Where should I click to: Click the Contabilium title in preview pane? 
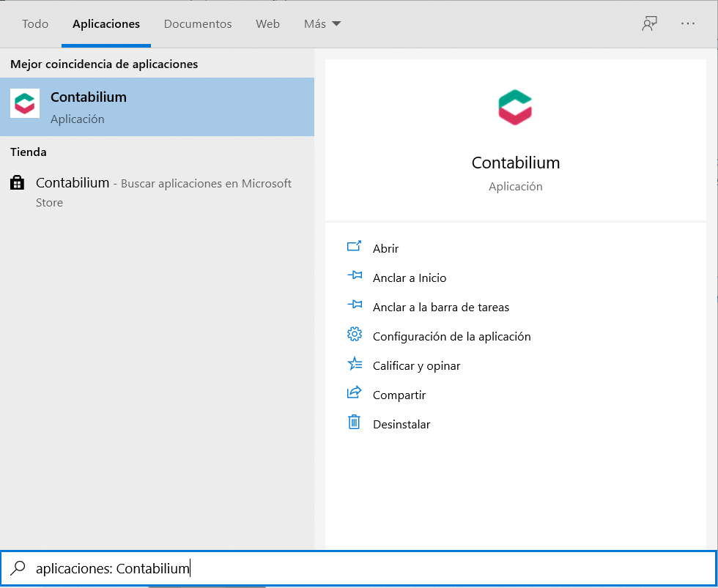coord(516,163)
